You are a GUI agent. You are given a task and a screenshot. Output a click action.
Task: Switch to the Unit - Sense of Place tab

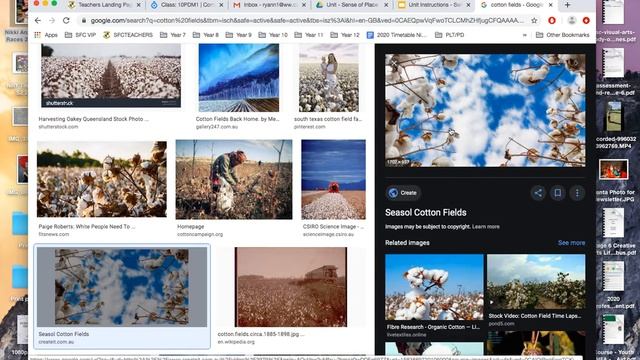click(x=352, y=5)
